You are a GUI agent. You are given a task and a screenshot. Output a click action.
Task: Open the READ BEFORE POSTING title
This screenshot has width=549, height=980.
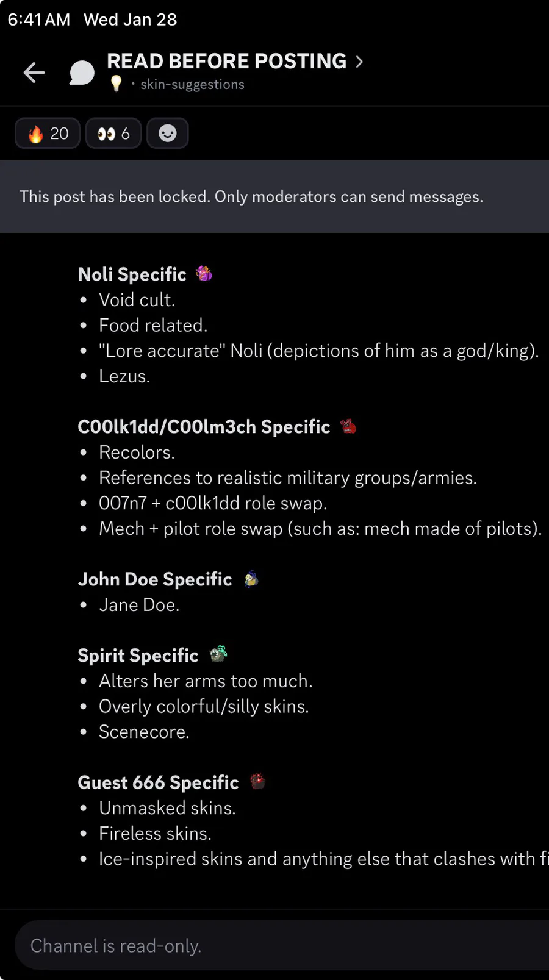click(226, 61)
